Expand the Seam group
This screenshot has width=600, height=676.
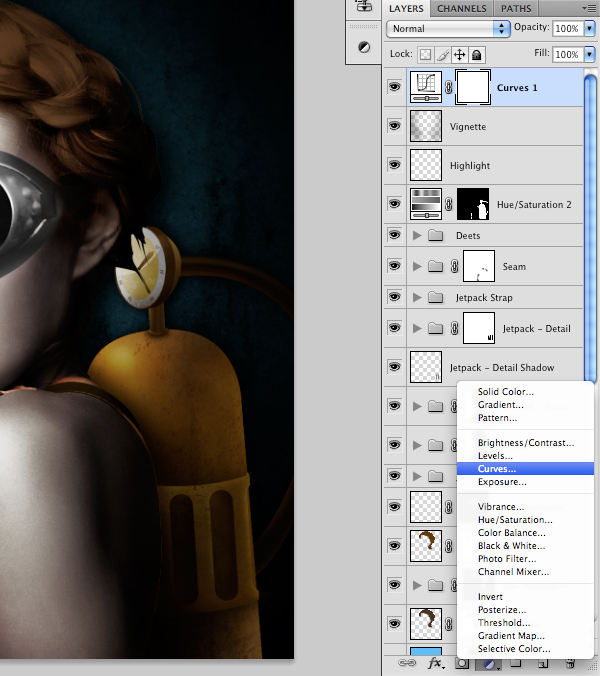pos(417,266)
